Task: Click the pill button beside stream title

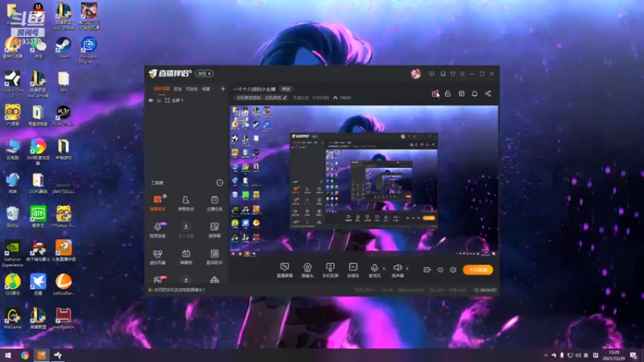Action: tap(286, 88)
